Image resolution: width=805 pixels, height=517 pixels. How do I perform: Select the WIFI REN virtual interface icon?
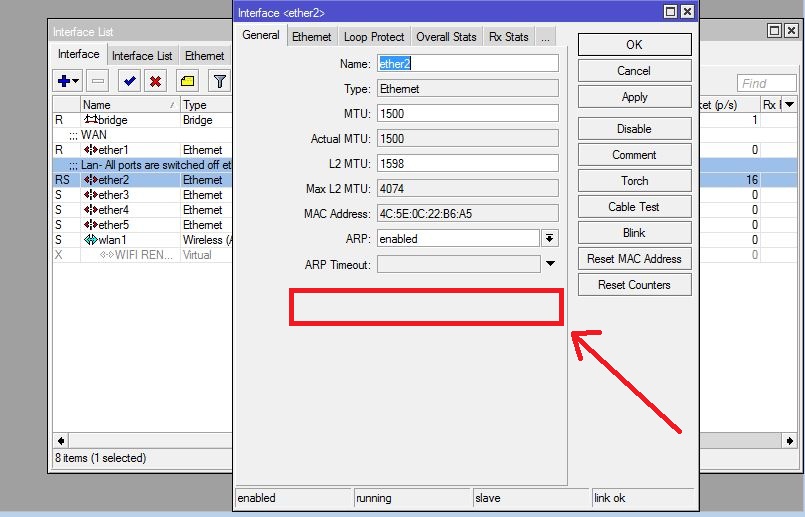(x=107, y=255)
